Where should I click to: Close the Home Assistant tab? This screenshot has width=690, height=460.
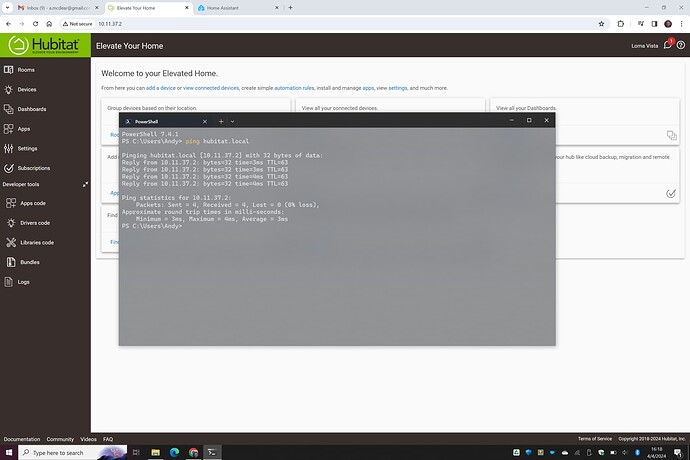click(277, 8)
